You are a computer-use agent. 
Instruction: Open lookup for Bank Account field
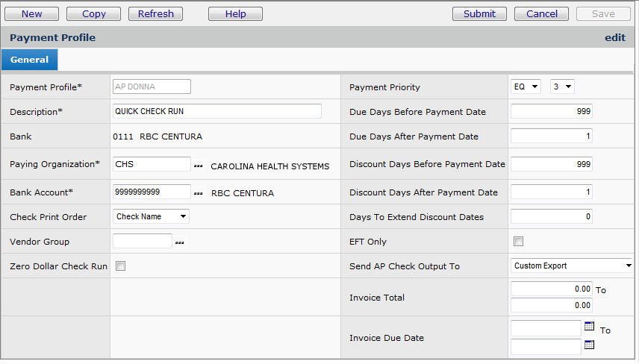click(198, 193)
